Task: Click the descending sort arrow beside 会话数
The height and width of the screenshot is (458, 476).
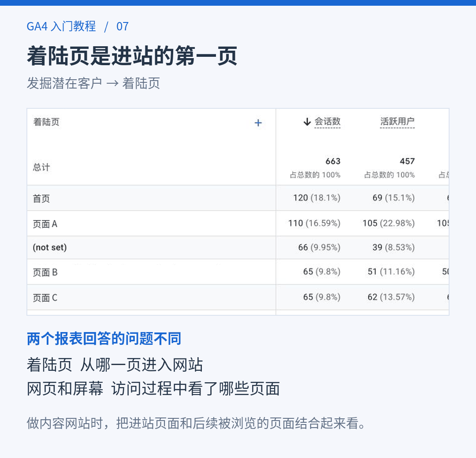Action: [307, 122]
